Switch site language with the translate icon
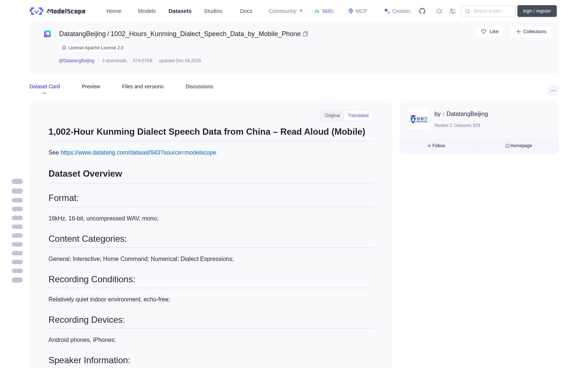Viewport: 588px width, 368px height. (x=453, y=11)
